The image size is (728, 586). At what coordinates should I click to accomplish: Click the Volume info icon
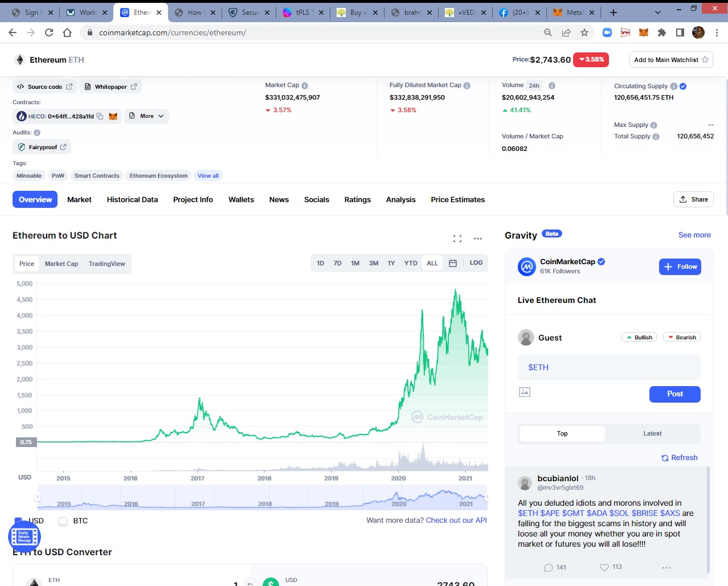[552, 85]
